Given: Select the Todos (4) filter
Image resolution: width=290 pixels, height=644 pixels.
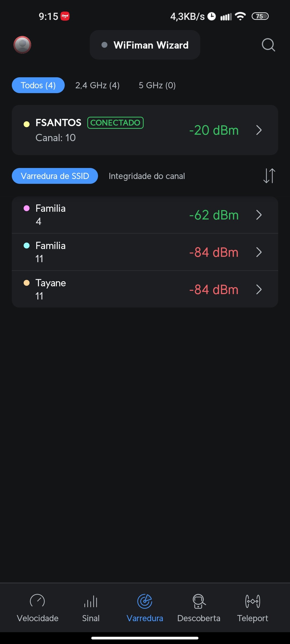Looking at the screenshot, I should [x=38, y=85].
